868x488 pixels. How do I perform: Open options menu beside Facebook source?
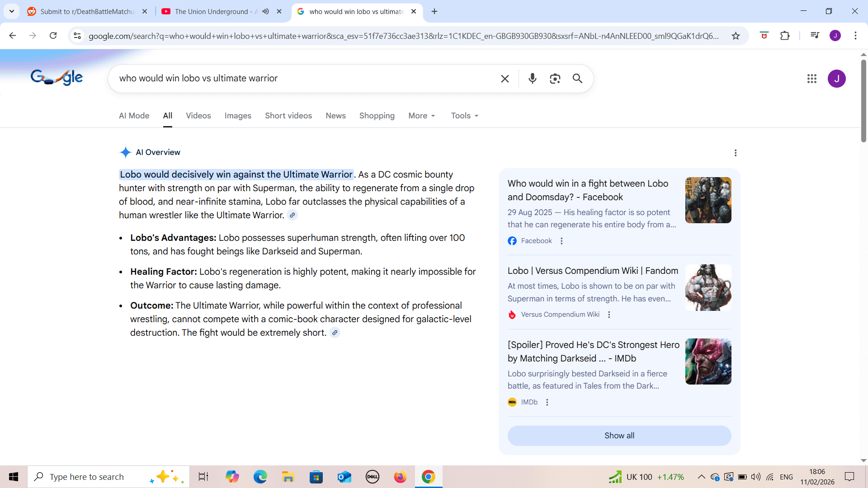[x=561, y=241]
